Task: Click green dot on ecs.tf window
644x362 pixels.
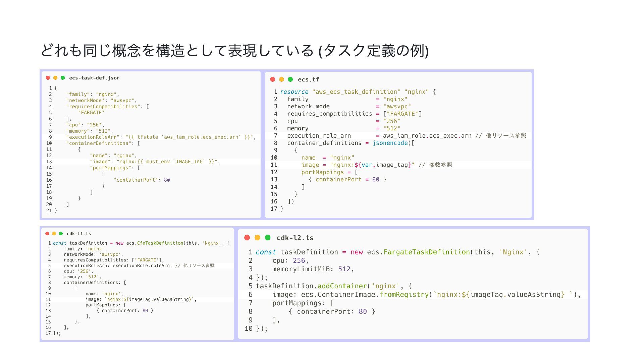Action: pyautogui.click(x=290, y=79)
